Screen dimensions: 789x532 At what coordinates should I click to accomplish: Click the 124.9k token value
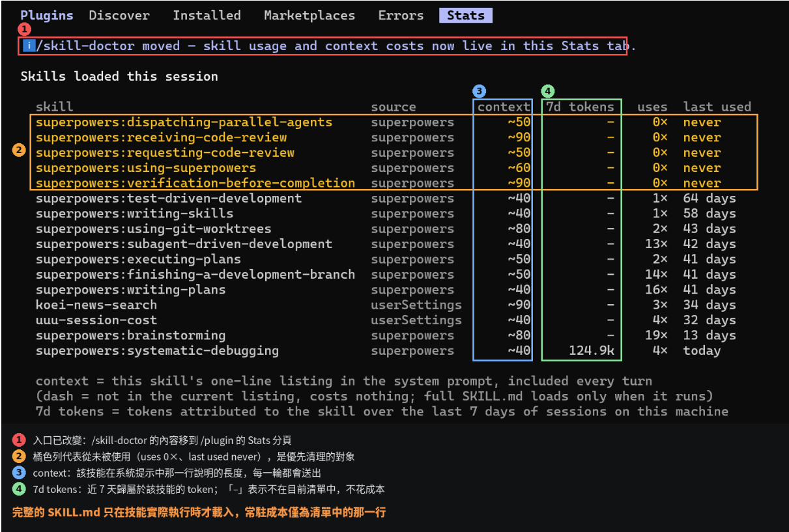pos(592,351)
